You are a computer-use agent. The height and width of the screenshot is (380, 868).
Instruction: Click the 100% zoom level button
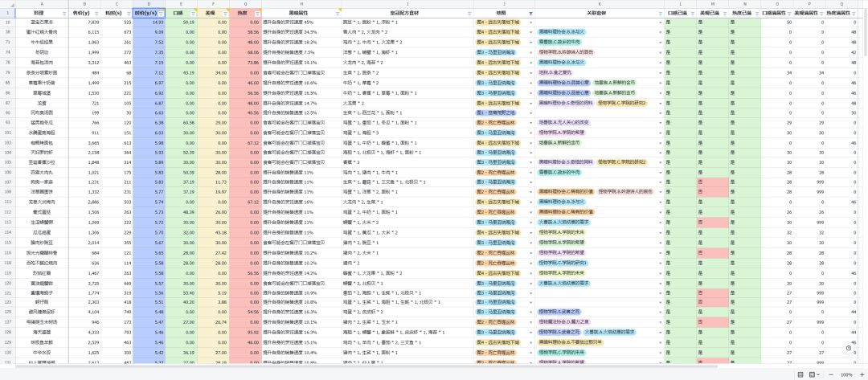(x=847, y=374)
